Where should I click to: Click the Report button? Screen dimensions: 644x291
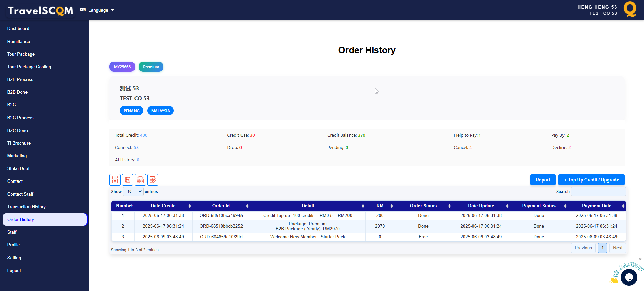(543, 180)
